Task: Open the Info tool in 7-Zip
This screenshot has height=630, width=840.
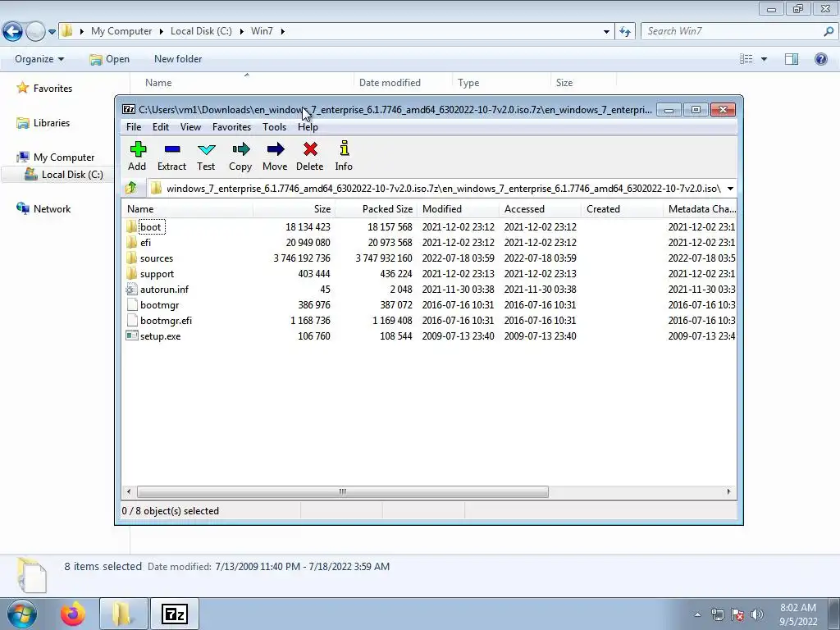Action: pyautogui.click(x=344, y=149)
